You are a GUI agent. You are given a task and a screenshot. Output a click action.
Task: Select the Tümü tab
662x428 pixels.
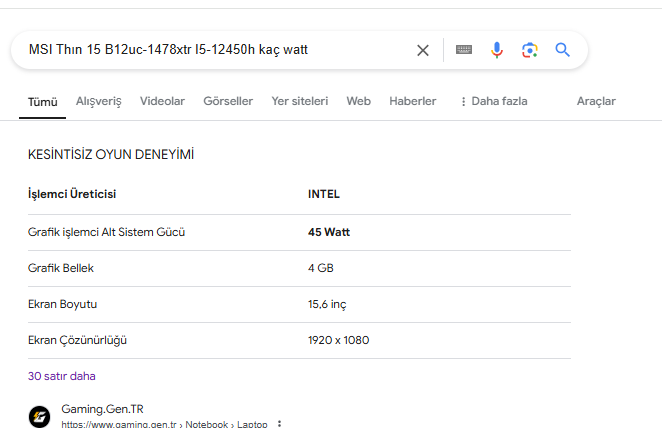[43, 102]
